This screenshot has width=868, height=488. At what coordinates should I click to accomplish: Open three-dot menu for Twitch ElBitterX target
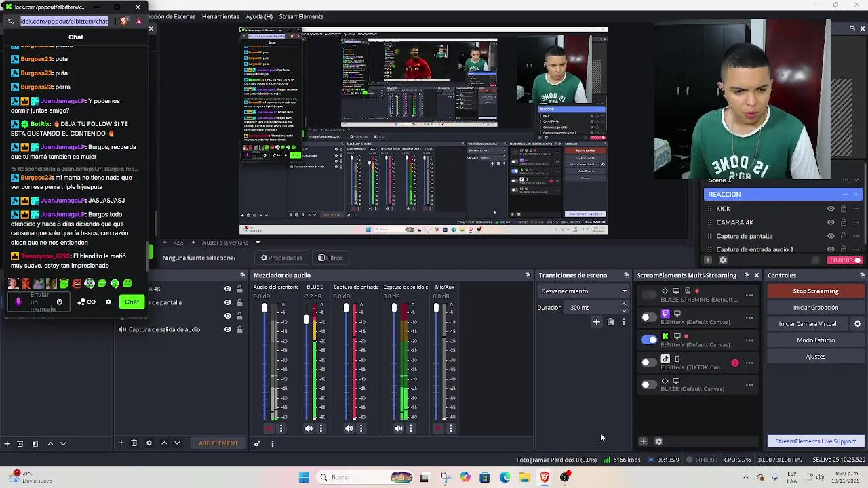point(749,317)
